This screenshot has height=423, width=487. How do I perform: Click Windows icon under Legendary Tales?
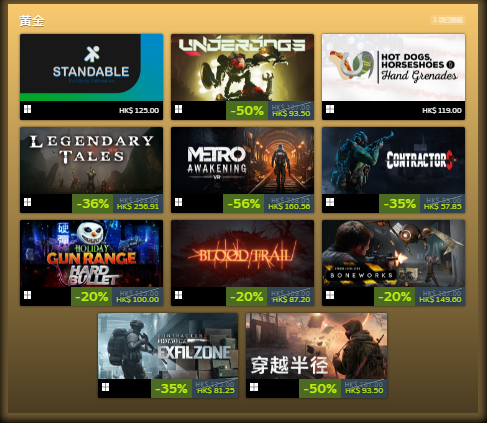point(27,202)
